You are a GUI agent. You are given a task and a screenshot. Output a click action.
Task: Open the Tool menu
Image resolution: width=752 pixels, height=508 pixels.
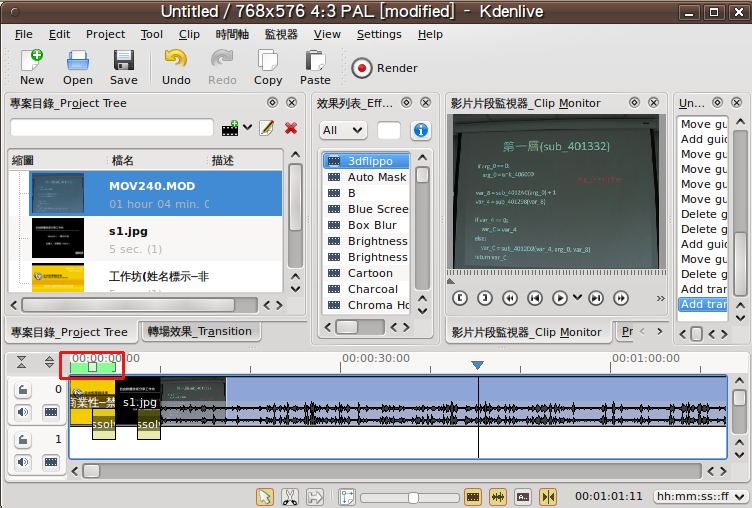coord(152,35)
